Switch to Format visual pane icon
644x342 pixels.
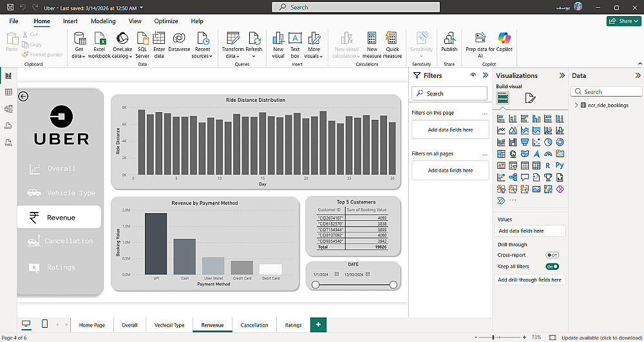point(530,98)
